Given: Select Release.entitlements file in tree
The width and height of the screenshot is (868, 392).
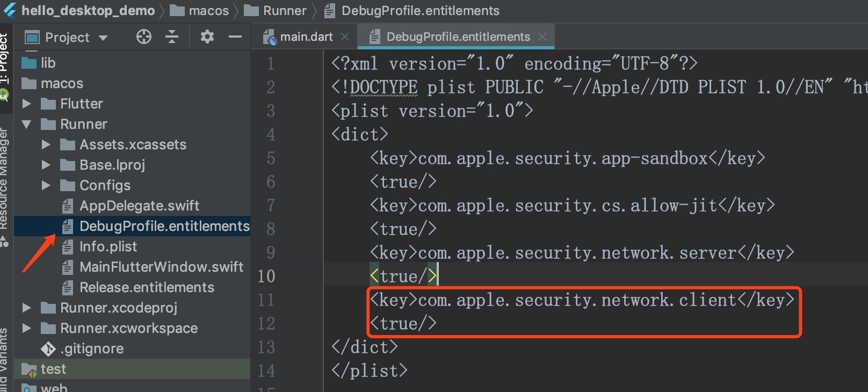Looking at the screenshot, I should click(147, 288).
